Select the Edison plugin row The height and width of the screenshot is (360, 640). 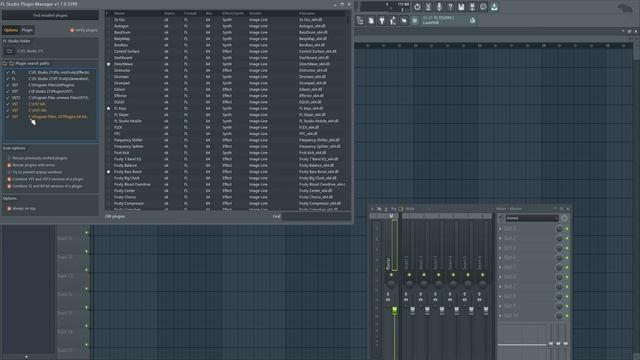coord(226,89)
